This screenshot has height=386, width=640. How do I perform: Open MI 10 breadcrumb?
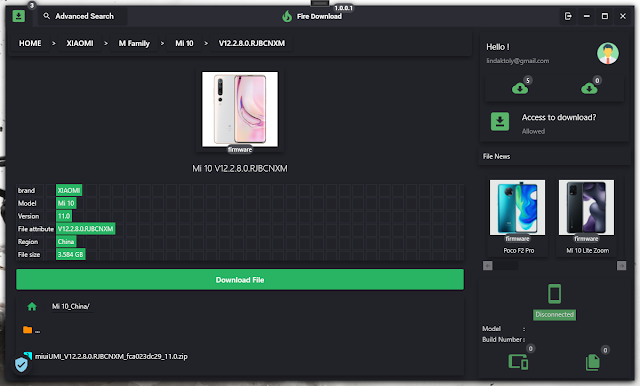pos(184,43)
